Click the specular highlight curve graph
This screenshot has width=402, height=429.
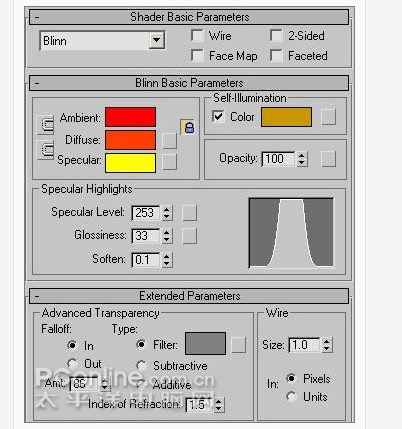(x=291, y=233)
